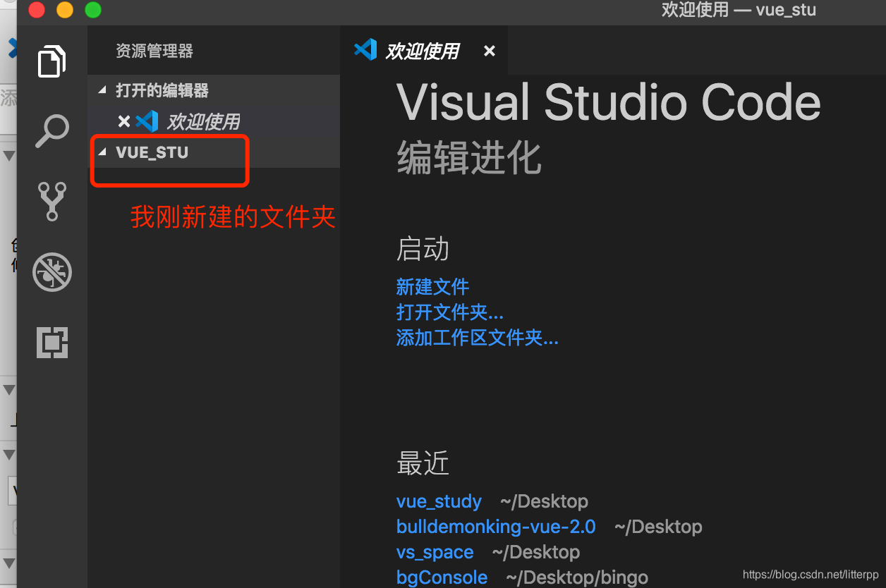Click the Visual Studio Code heading
886x588 pixels.
point(609,103)
